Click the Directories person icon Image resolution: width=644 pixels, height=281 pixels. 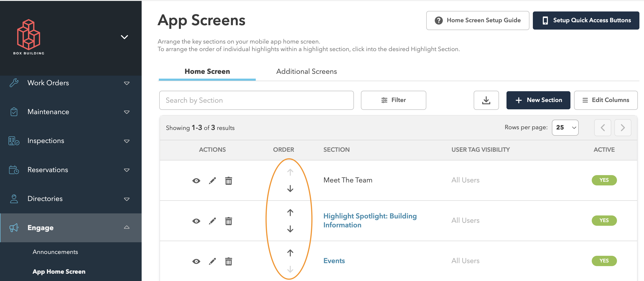[14, 199]
